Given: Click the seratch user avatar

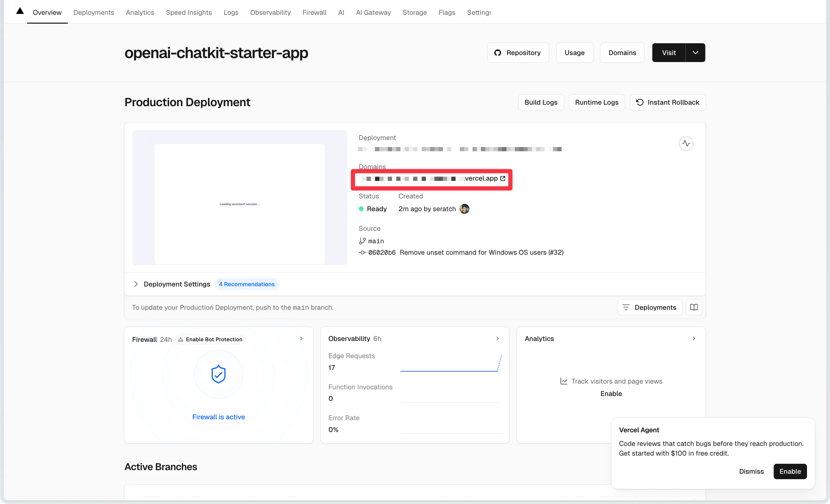Looking at the screenshot, I should pos(464,209).
